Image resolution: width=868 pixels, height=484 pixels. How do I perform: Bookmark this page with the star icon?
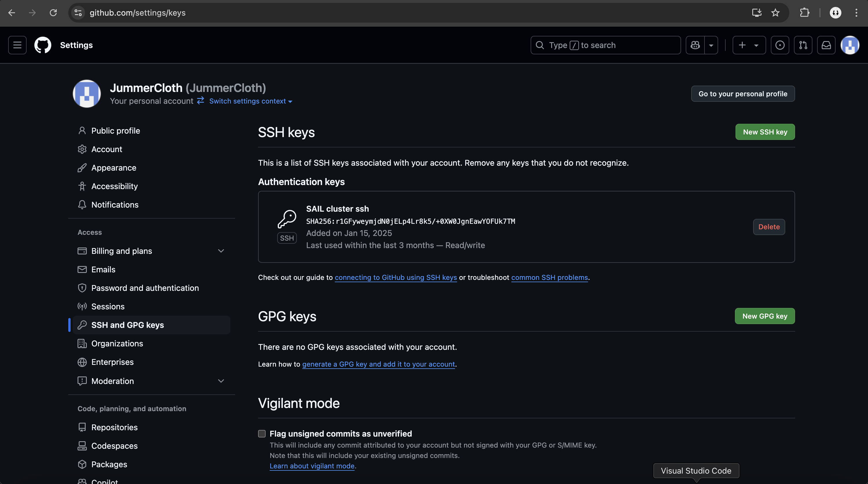coord(775,13)
